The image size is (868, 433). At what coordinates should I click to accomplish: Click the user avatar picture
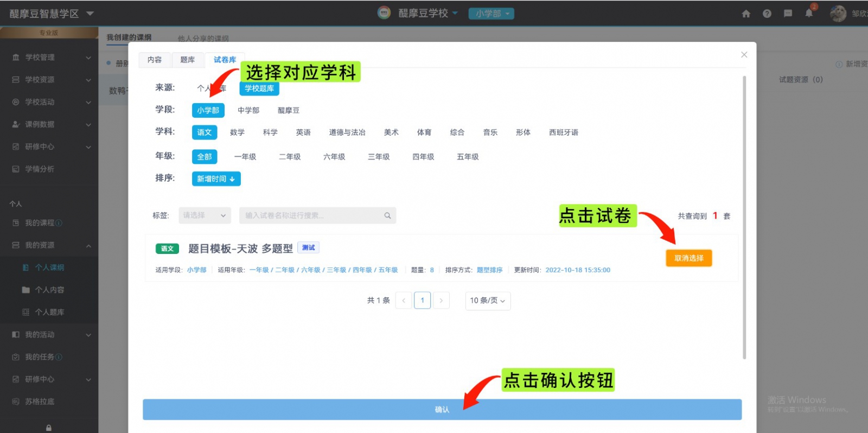[x=838, y=14]
